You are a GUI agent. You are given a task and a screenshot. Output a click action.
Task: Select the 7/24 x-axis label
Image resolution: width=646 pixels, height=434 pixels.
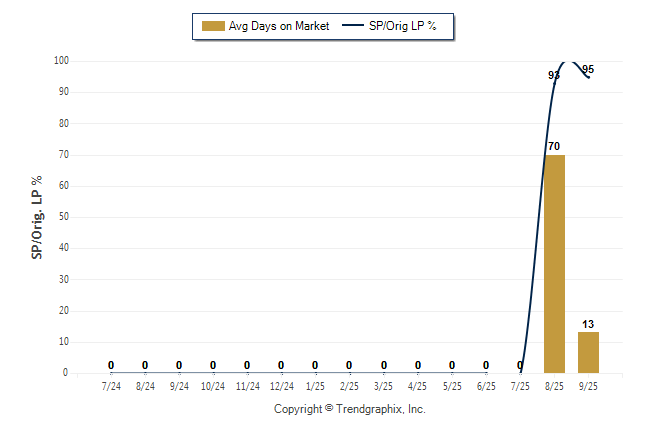click(x=111, y=385)
